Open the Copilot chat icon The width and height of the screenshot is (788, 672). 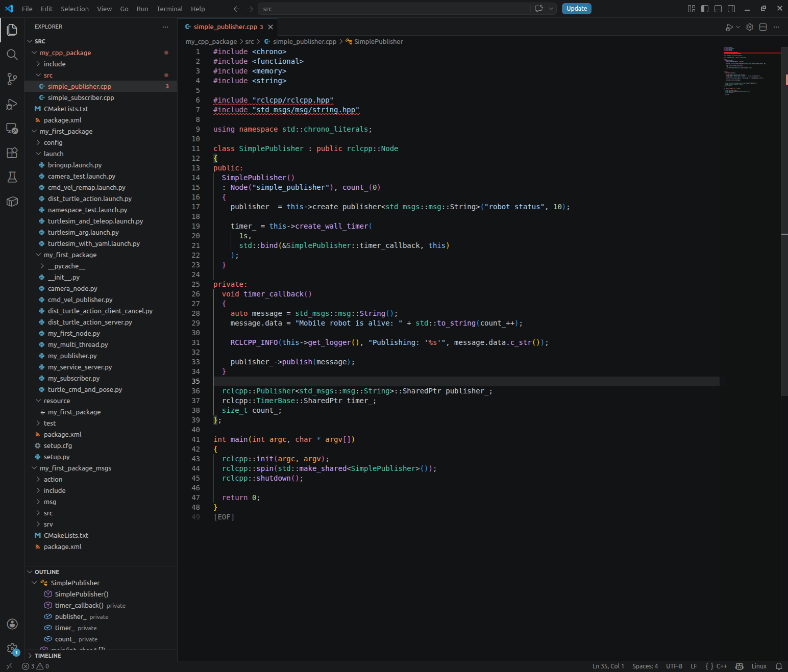[539, 9]
